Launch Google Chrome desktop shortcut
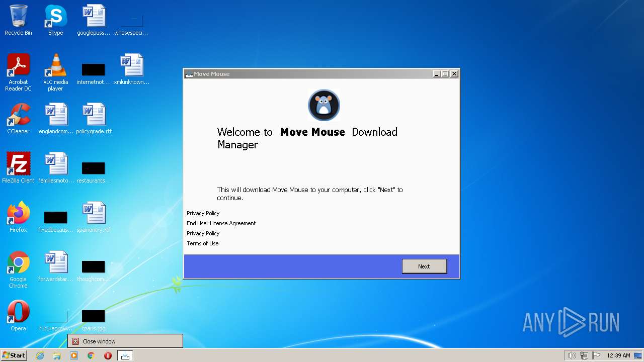The image size is (644, 362). (18, 270)
